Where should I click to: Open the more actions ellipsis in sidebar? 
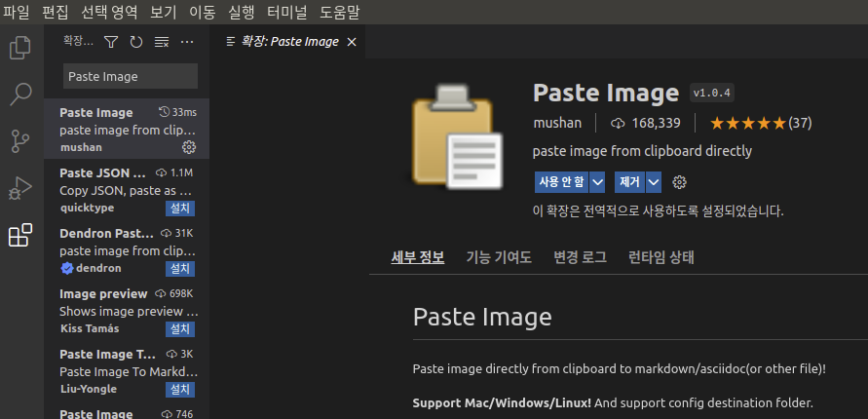pos(187,42)
